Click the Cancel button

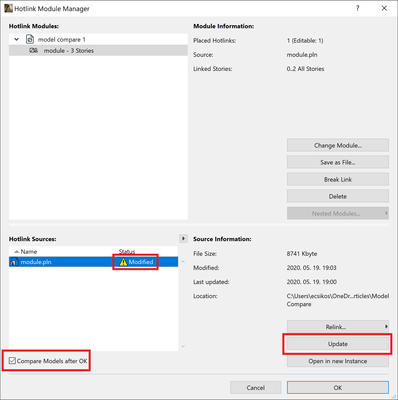point(256,388)
